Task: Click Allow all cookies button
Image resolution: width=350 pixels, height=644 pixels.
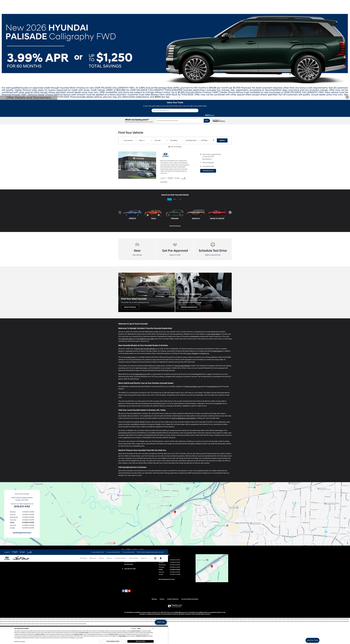Action: [140, 641]
